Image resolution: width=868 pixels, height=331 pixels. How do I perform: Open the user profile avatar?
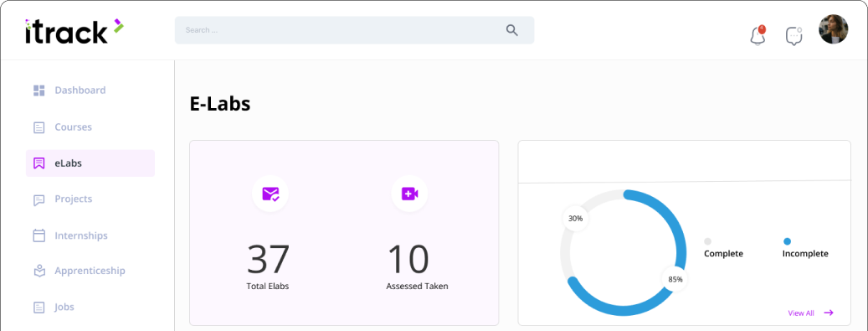pyautogui.click(x=833, y=29)
